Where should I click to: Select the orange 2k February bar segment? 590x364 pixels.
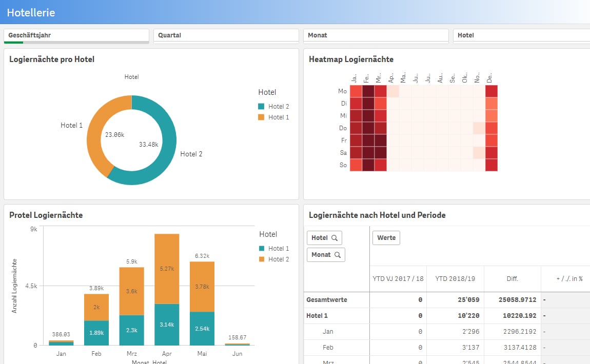point(96,307)
